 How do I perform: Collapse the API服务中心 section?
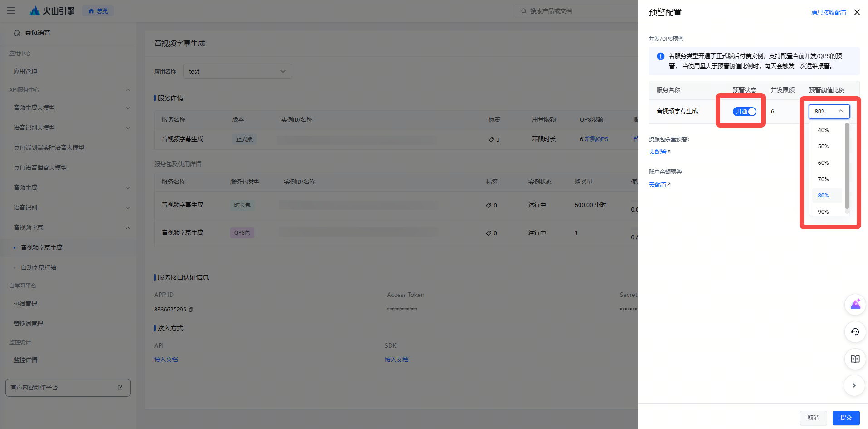click(128, 90)
